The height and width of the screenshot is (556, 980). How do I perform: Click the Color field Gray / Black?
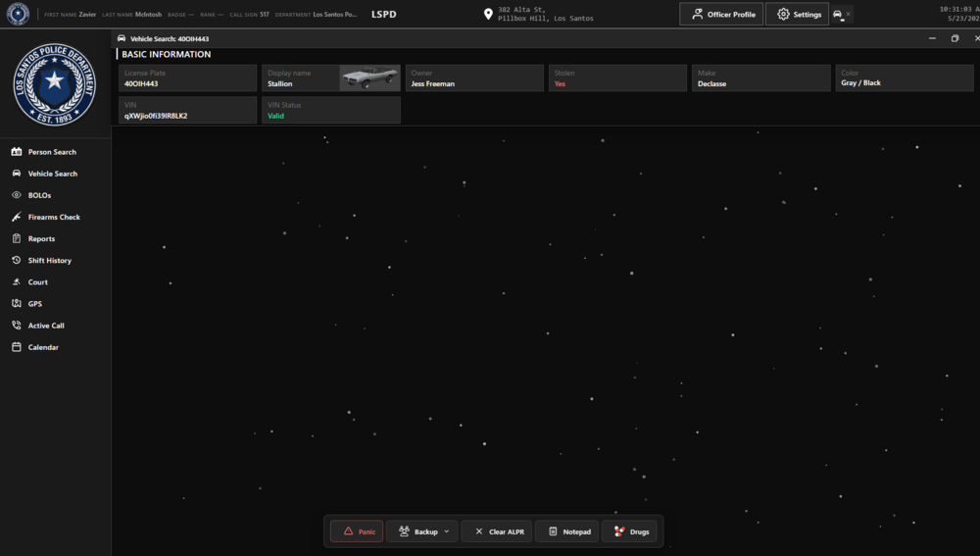pos(905,78)
